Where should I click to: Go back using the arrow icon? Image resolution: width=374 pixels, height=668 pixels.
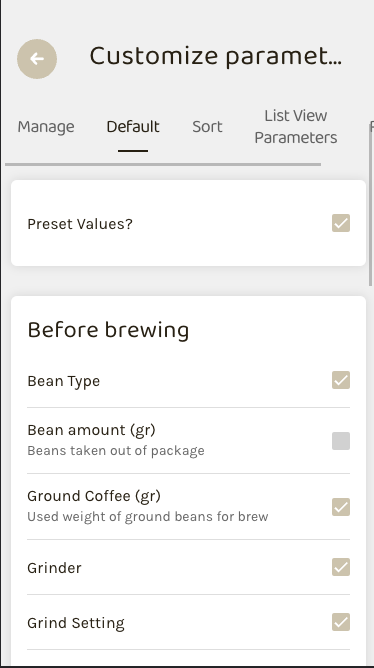[x=37, y=59]
